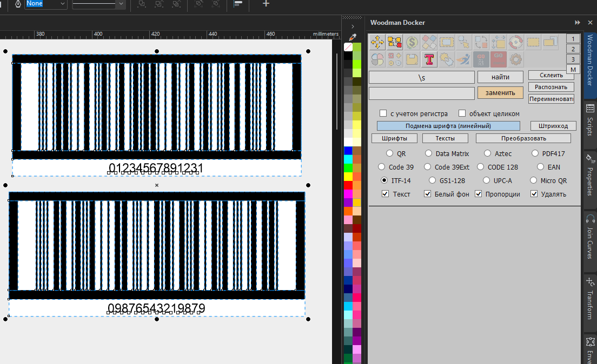Open the gear settings icon in docker
597x364 pixels.
pyautogui.click(x=516, y=59)
